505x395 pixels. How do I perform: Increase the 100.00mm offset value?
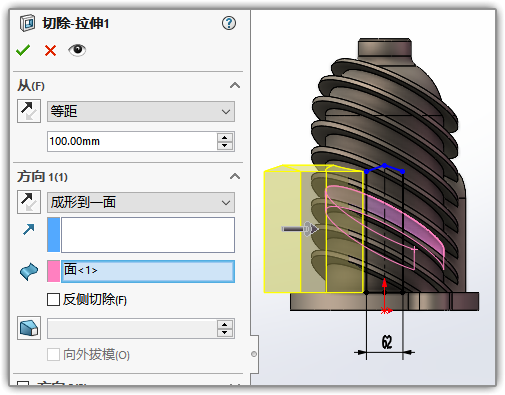[225, 137]
